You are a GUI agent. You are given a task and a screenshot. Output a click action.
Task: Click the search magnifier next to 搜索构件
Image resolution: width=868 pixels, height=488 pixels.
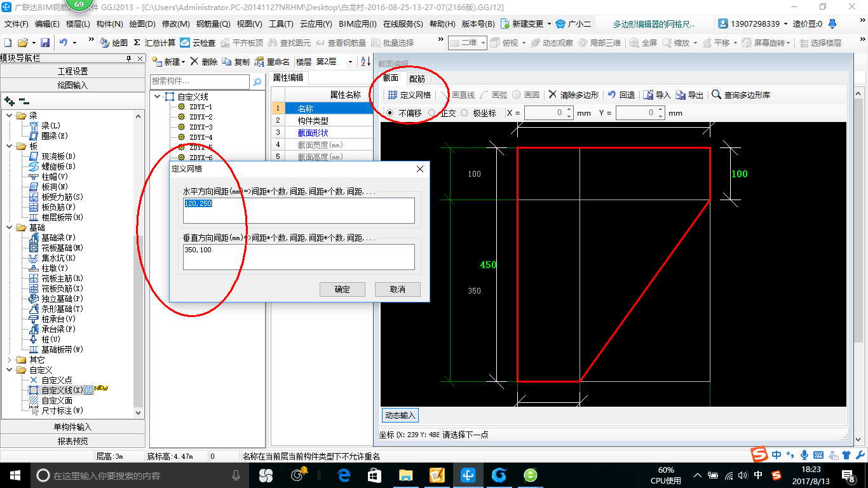coord(257,82)
